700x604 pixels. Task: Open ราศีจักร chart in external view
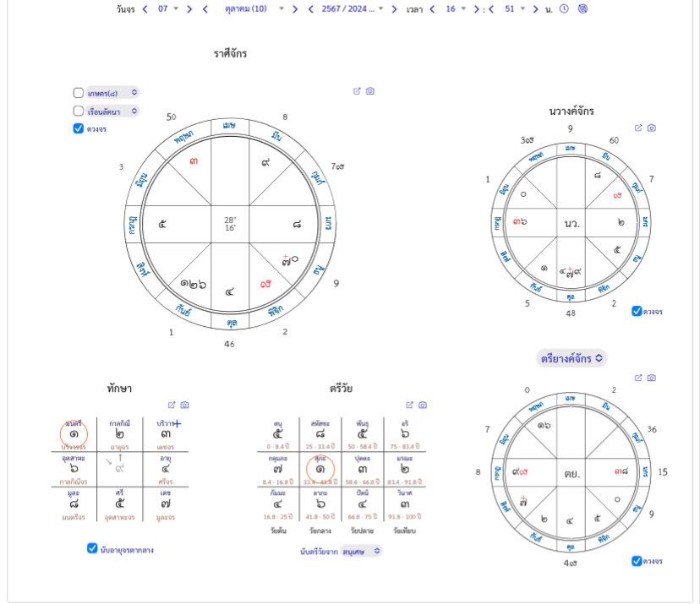(x=357, y=91)
